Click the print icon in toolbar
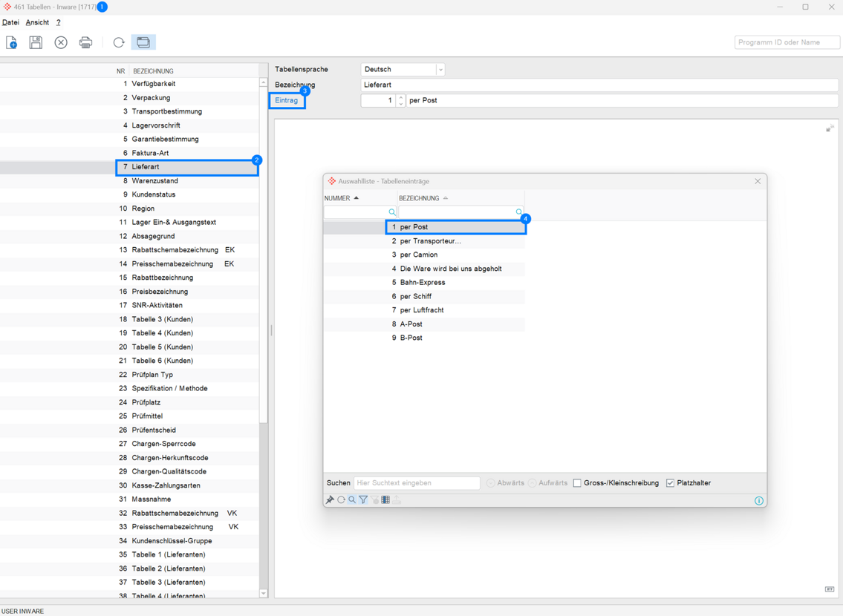The width and height of the screenshot is (843, 616). click(x=86, y=42)
